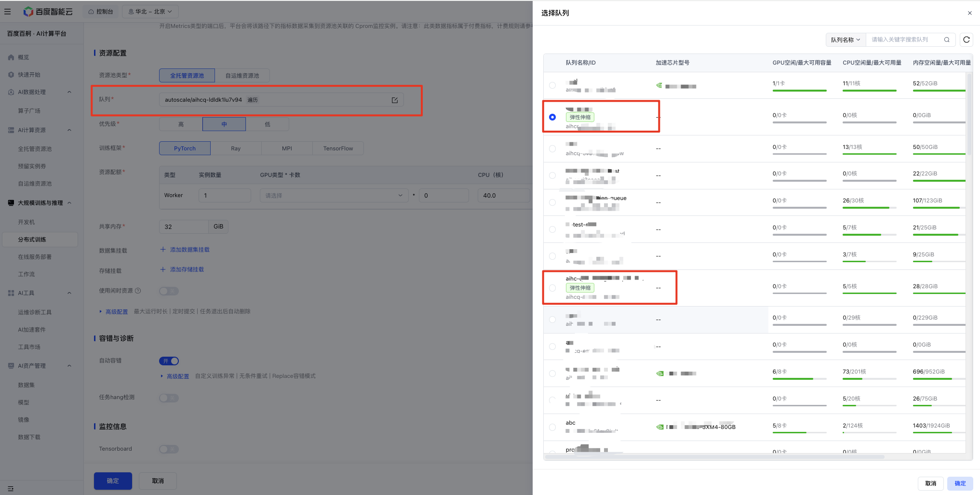
Task: Choose the MPI training framework
Action: point(287,148)
